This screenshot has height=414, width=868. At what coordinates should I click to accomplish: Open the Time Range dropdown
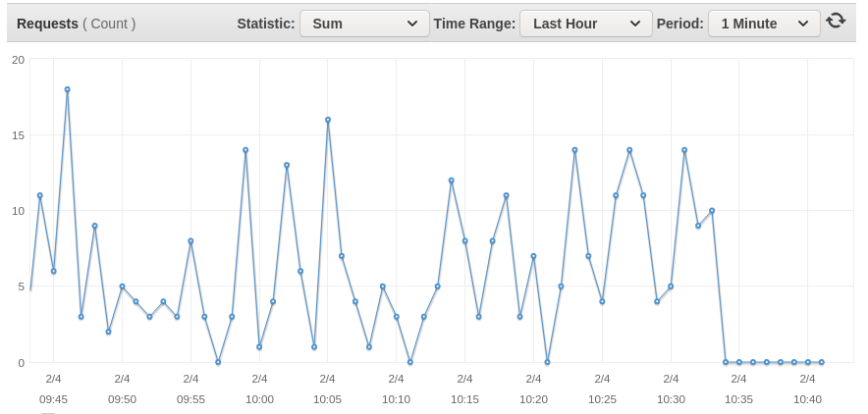(x=585, y=24)
